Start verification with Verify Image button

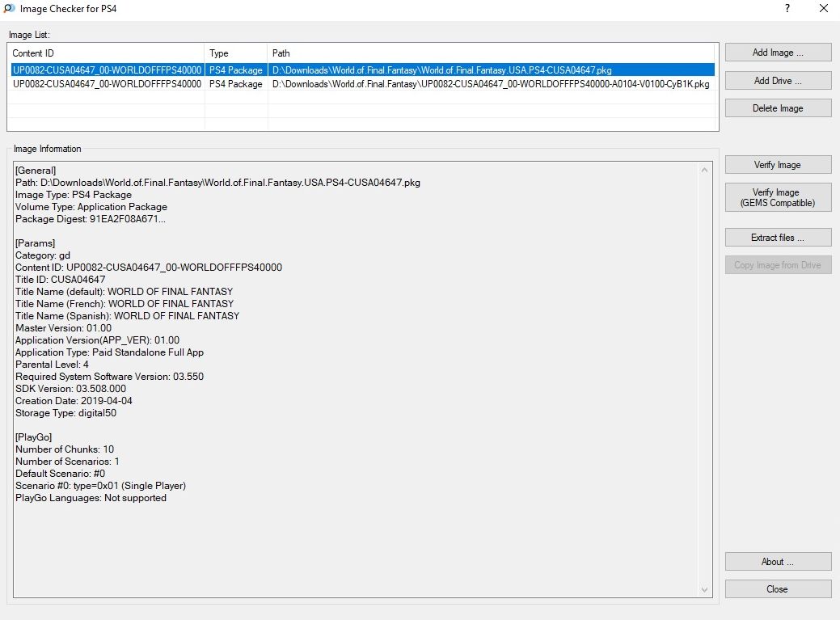[x=778, y=165]
